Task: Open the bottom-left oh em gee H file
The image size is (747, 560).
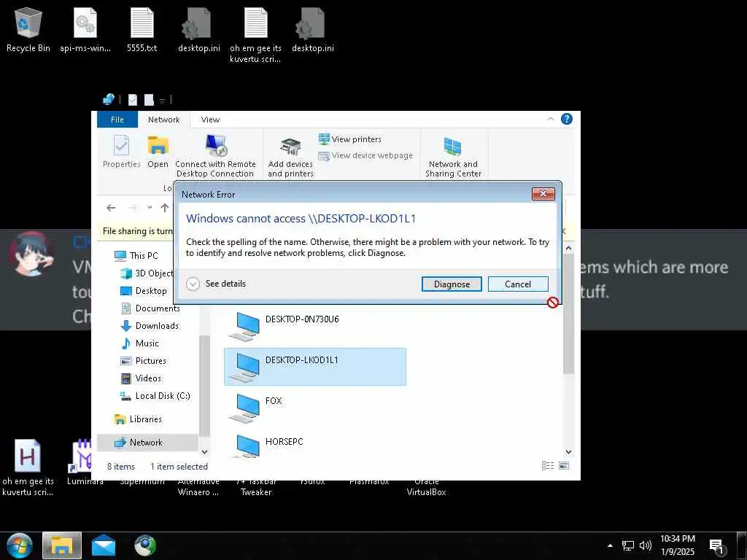Action: point(28,467)
